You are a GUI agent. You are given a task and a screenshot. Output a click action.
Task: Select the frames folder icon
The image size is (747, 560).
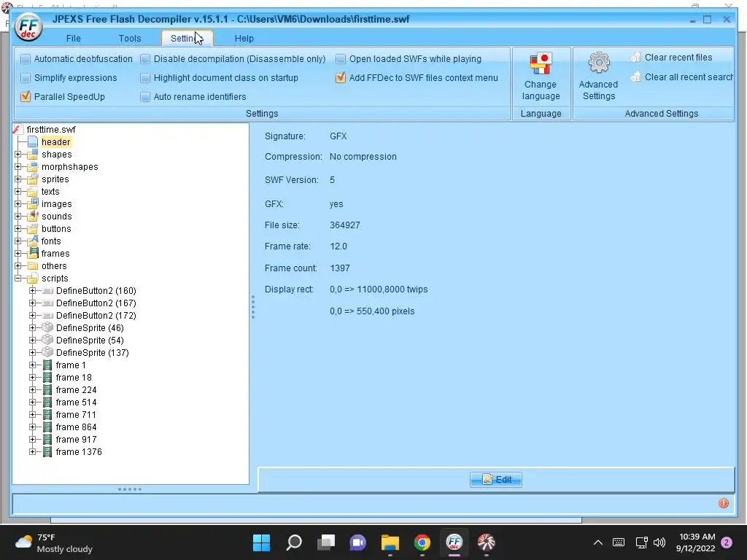[x=32, y=253]
